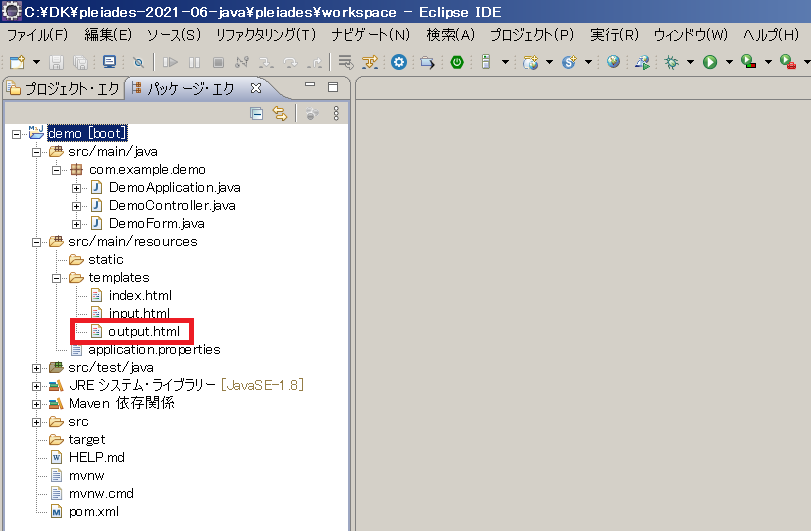This screenshot has width=811, height=531.
Task: Click the blue gear settings icon
Action: click(399, 63)
